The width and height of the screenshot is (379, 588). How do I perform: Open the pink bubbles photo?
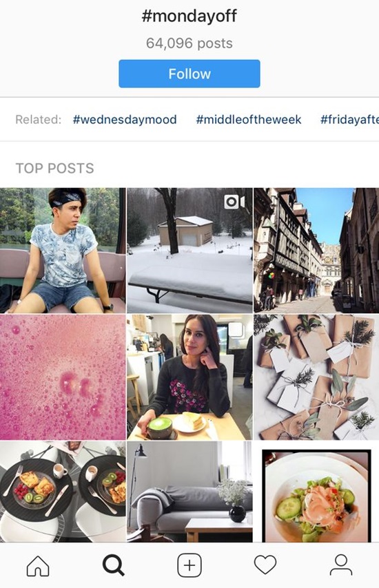click(x=63, y=377)
